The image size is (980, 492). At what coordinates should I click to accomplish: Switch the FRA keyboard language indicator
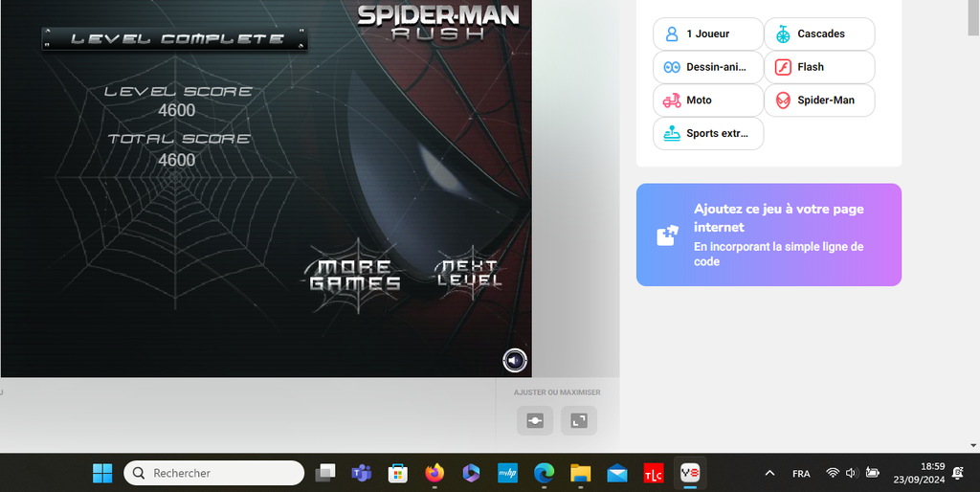[x=801, y=473]
